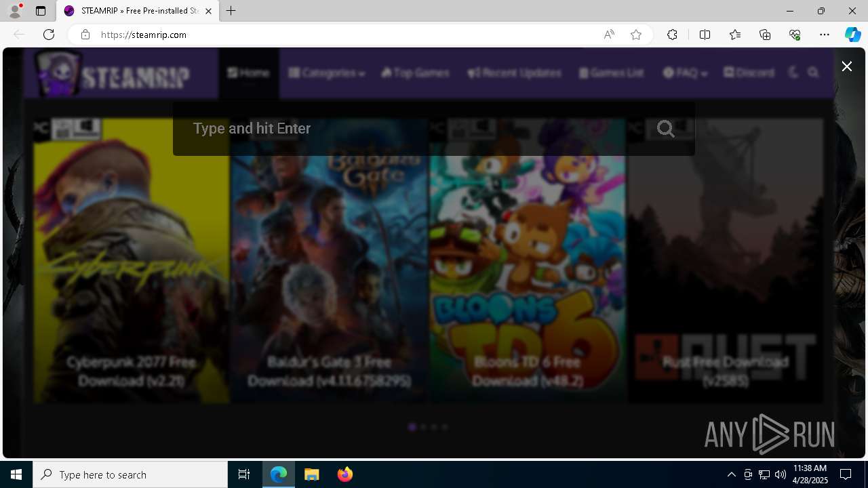
Task: Open Copilot sidebar icon
Action: point(852,35)
